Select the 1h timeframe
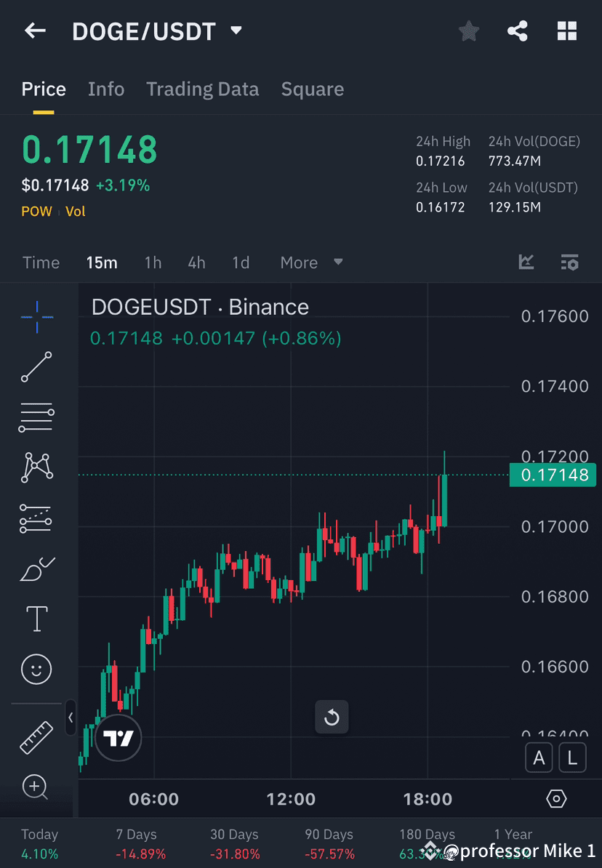602x868 pixels. coord(153,262)
